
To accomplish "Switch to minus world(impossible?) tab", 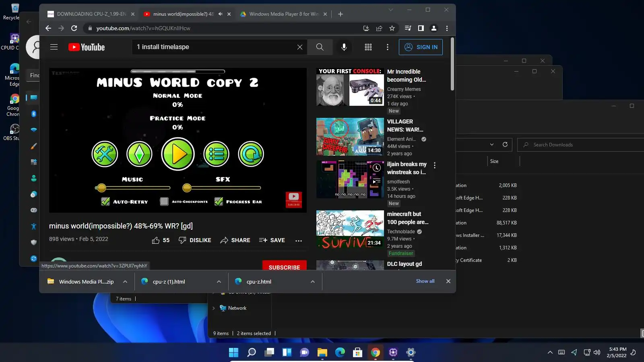I will click(187, 14).
